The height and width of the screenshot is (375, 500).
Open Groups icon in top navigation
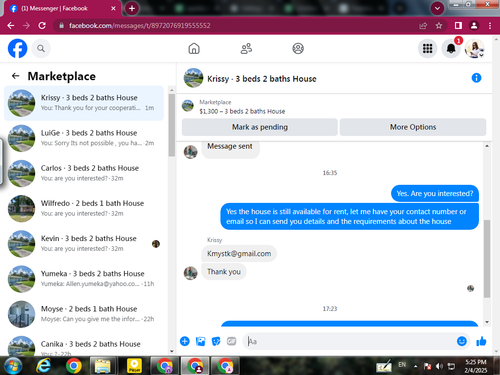tap(298, 49)
